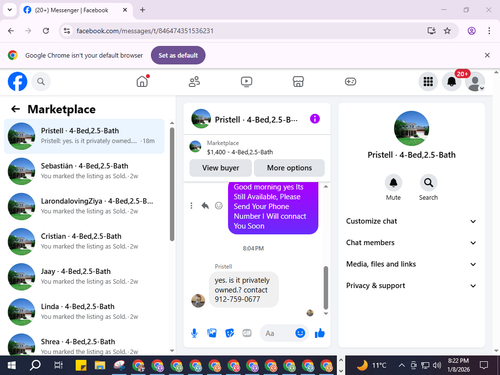
Task: Open conversation information purple icon
Action: pyautogui.click(x=315, y=119)
